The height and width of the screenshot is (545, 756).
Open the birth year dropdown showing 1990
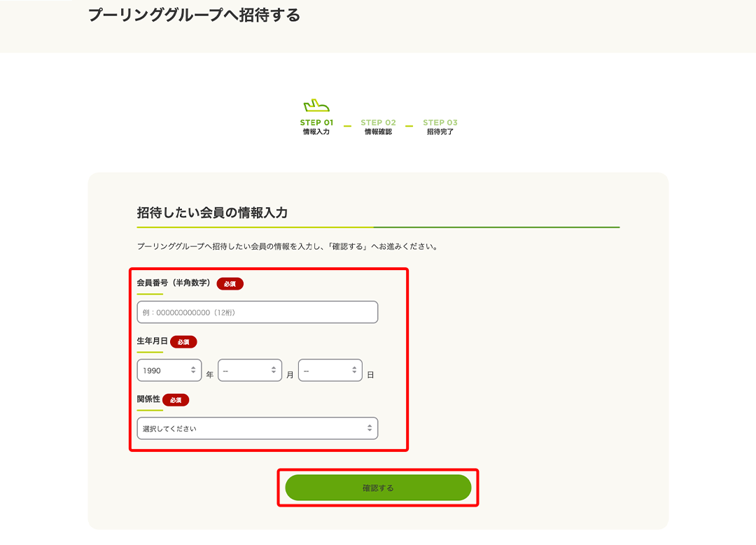(x=169, y=370)
